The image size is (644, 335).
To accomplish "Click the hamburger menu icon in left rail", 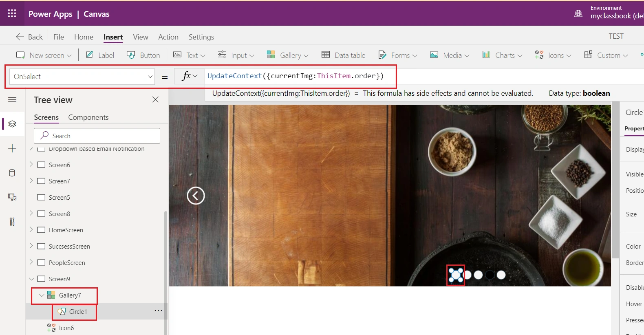I will [x=12, y=100].
